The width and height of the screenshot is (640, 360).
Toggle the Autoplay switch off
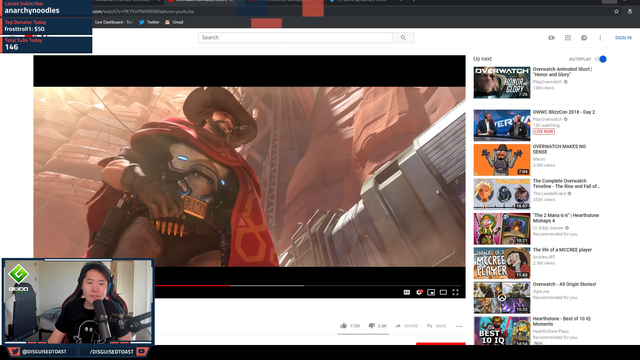pos(601,59)
